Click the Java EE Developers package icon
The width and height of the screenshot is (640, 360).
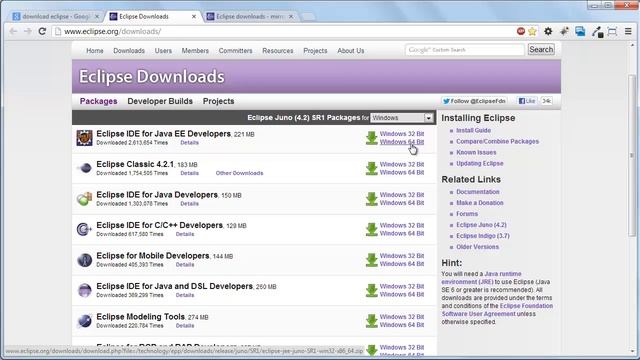pyautogui.click(x=84, y=138)
